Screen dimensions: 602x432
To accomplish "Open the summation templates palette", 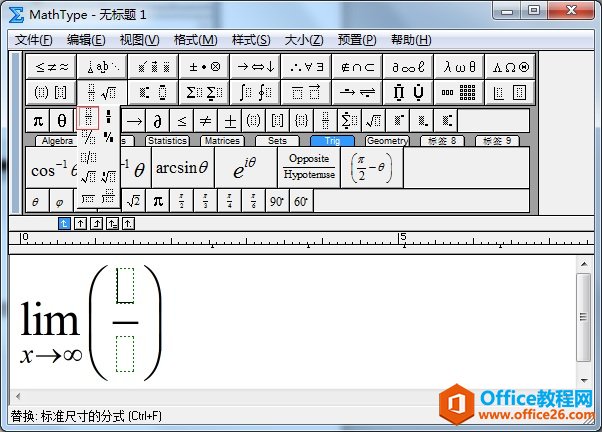I will click(204, 92).
